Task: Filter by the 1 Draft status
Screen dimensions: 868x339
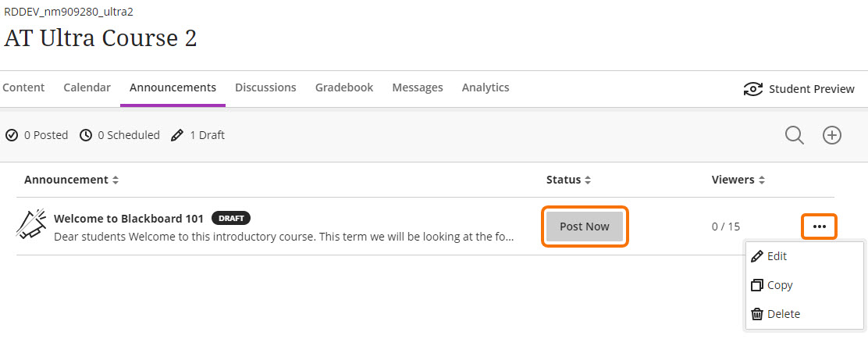Action: 198,135
